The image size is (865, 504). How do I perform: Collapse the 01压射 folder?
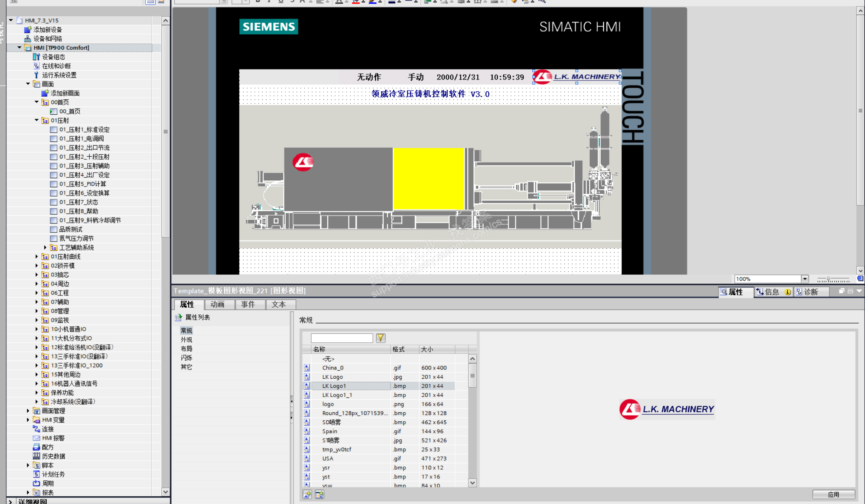(x=37, y=120)
